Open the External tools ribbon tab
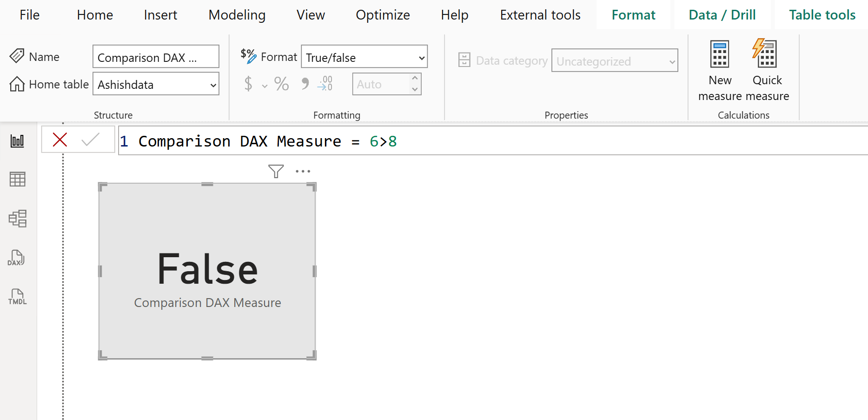This screenshot has width=868, height=420. tap(540, 14)
